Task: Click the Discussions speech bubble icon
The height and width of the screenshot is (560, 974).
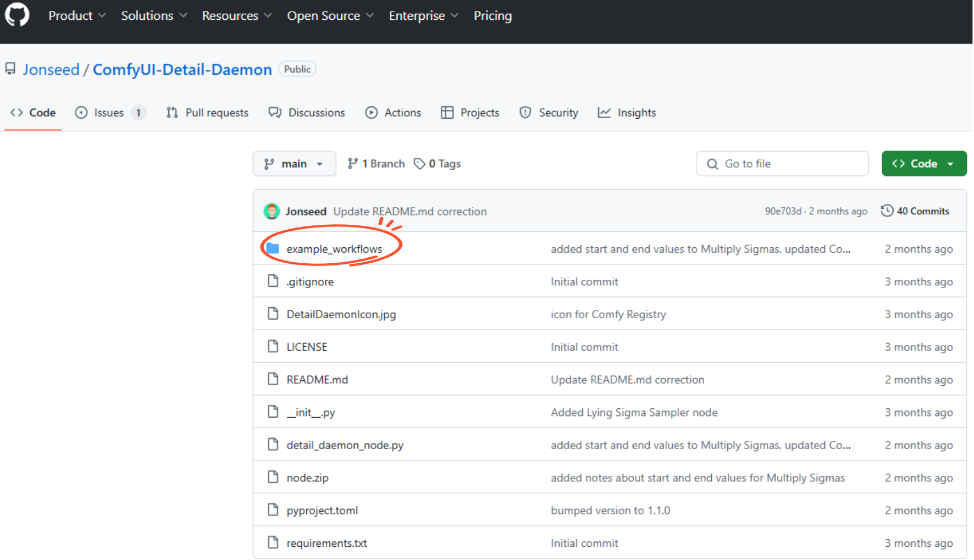Action: coord(275,113)
